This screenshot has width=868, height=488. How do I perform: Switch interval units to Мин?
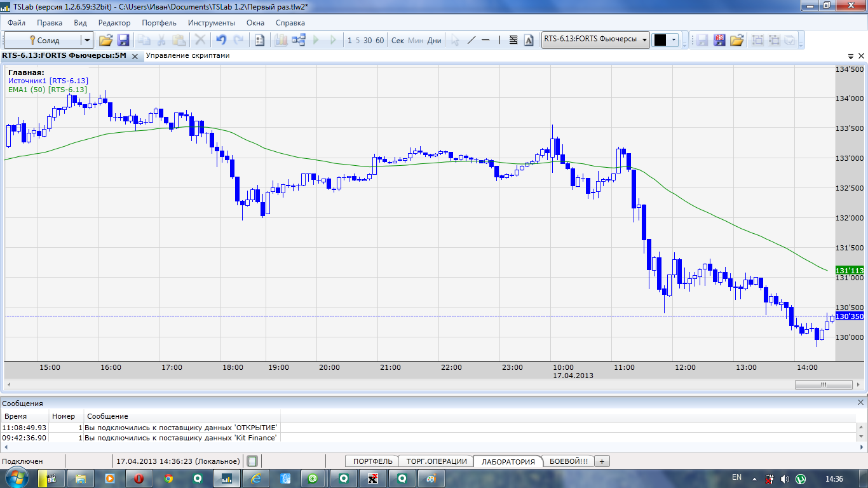416,40
